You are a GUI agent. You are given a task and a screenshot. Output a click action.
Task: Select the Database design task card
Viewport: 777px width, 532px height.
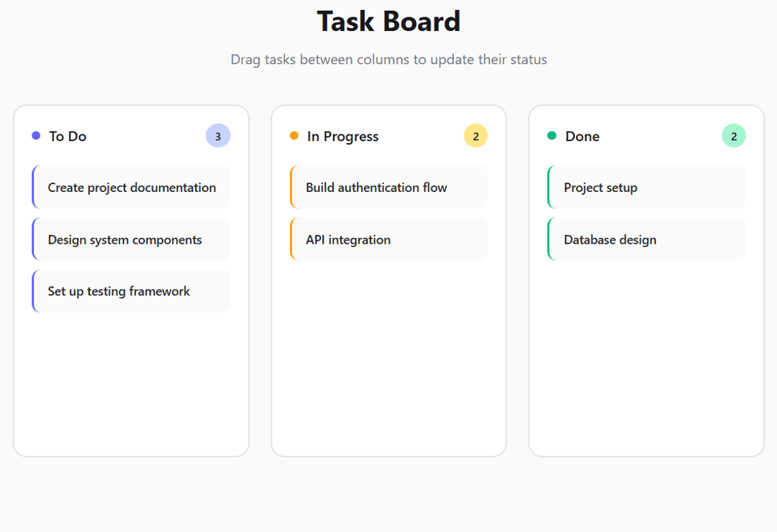coord(647,239)
